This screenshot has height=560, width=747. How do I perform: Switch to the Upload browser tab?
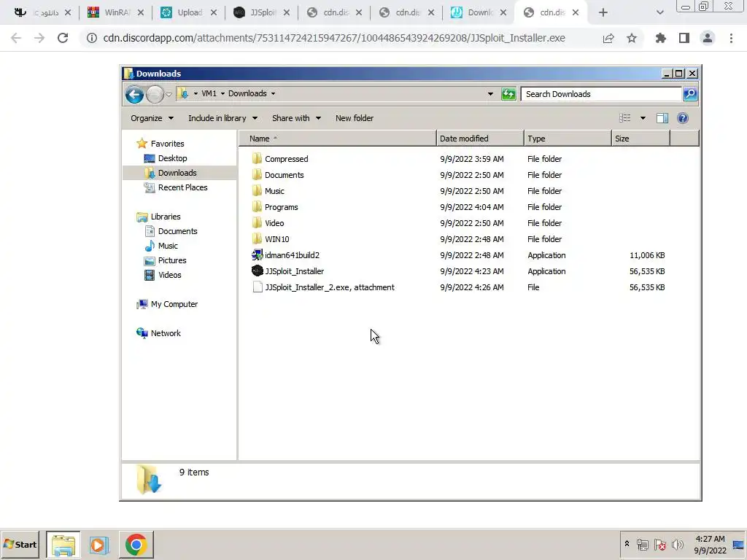pyautogui.click(x=189, y=12)
